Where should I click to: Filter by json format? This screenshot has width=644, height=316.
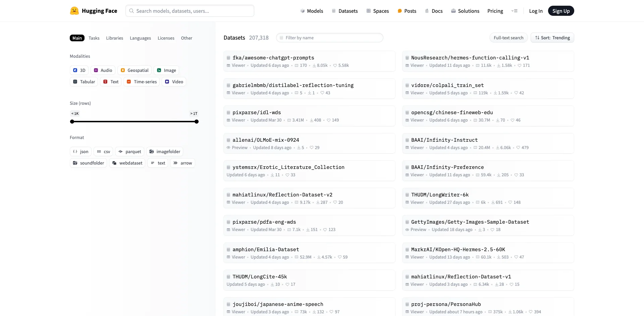80,151
